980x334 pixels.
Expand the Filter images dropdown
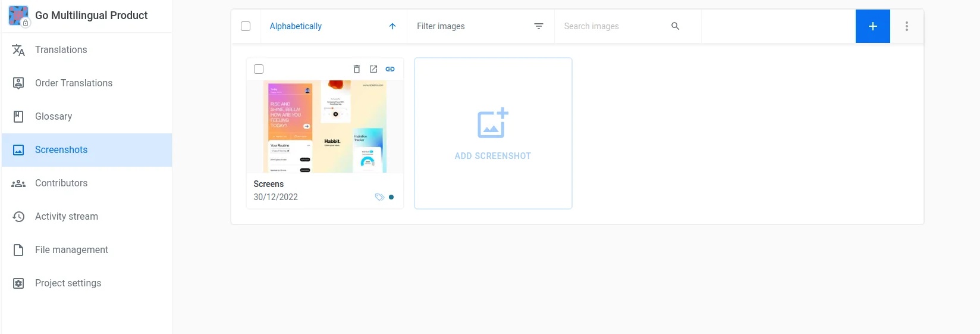pos(480,26)
